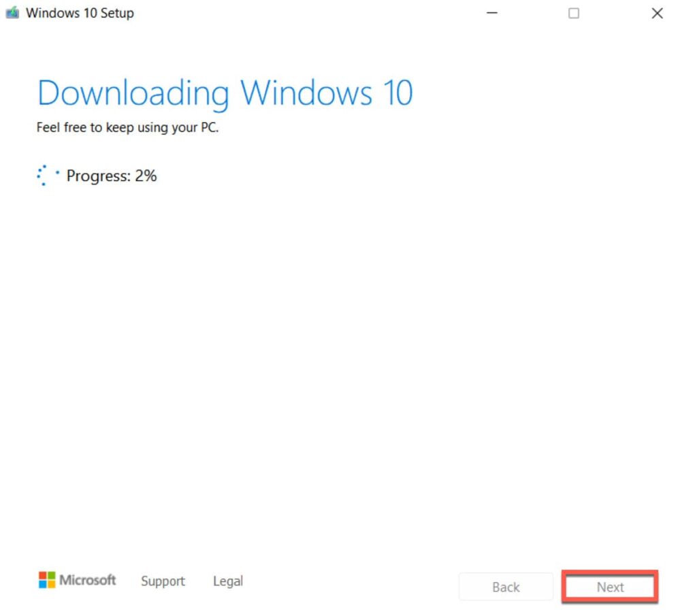Click the Next button
Image resolution: width=697 pixels, height=616 pixels.
609,587
